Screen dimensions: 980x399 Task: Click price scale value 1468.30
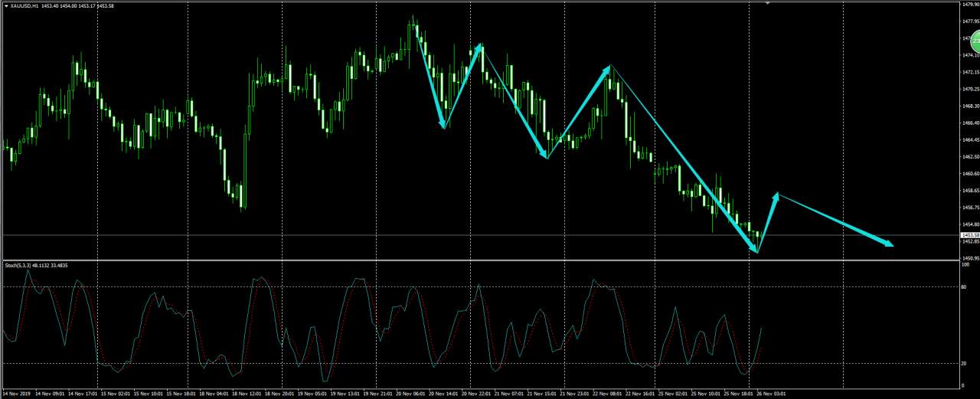[969, 106]
